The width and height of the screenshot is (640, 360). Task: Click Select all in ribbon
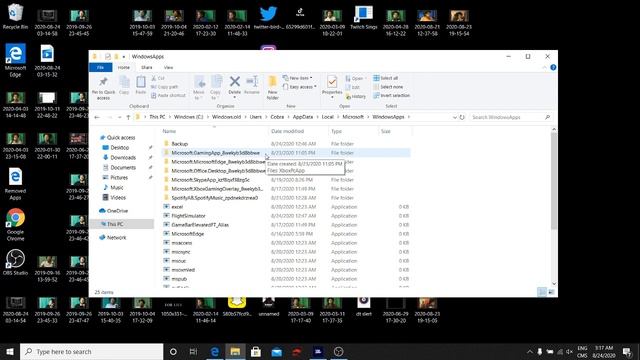(386, 78)
